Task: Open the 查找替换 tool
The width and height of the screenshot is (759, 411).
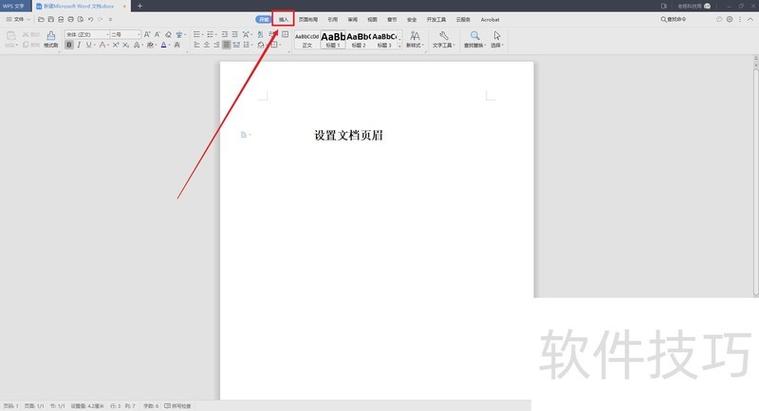Action: [x=474, y=39]
